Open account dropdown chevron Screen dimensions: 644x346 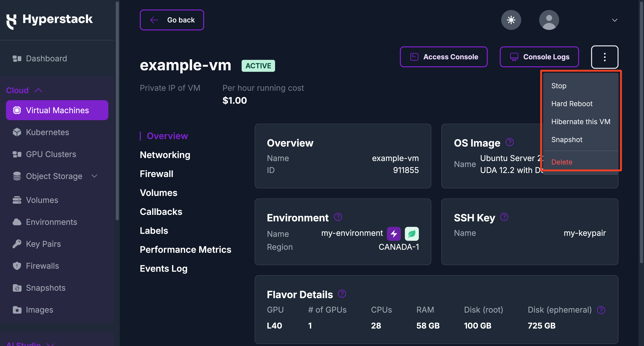tap(614, 20)
